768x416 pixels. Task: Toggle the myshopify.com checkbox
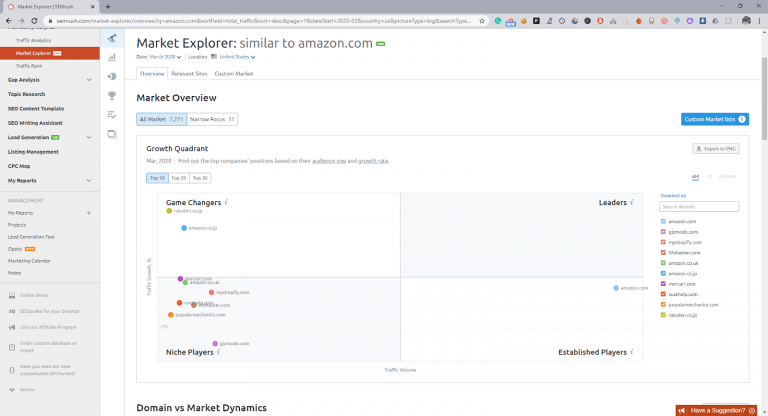pos(663,242)
